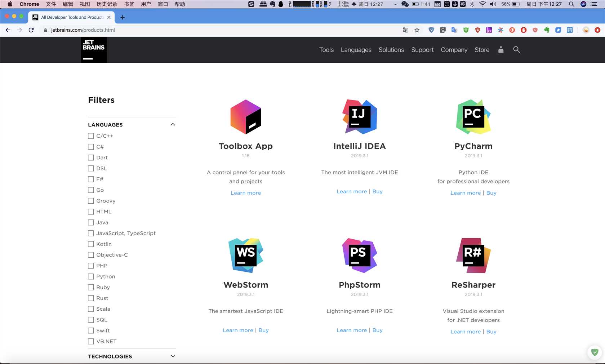Go back with browser back arrow

point(8,30)
